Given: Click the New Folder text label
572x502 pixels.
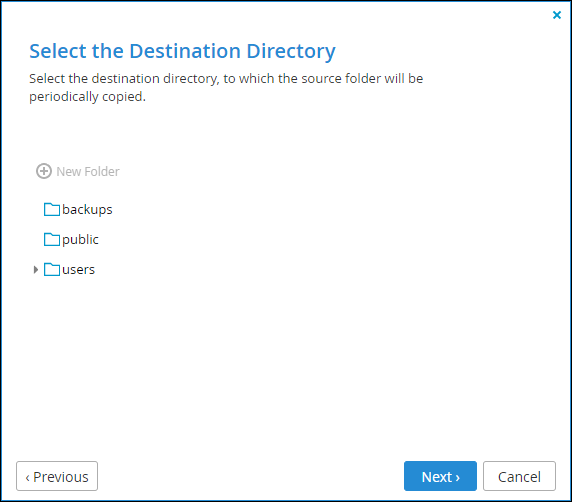Looking at the screenshot, I should click(88, 171).
